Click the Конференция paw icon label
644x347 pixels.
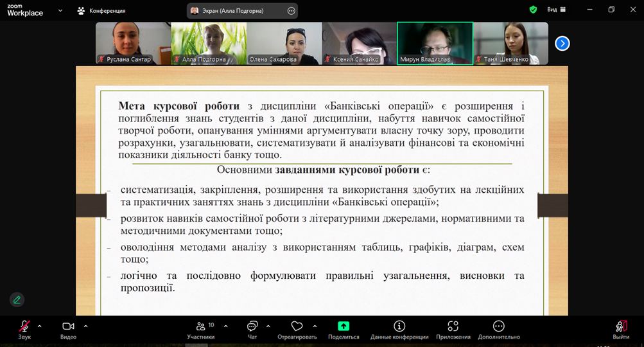coord(101,11)
